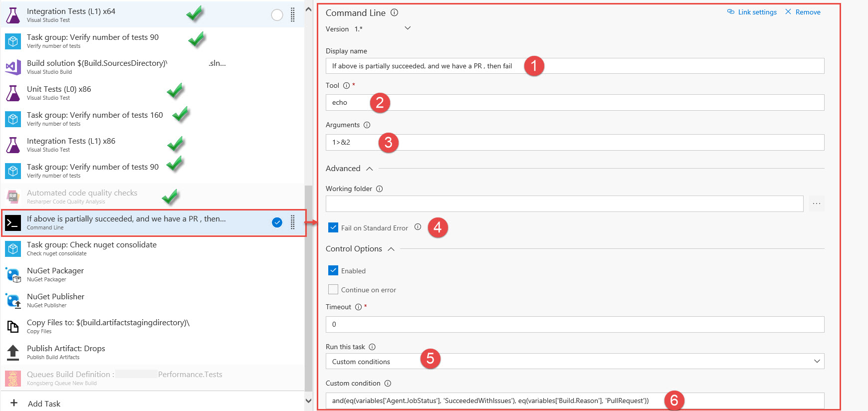Viewport: 868px width, 411px height.
Task: Click the Unit Tests (L0) x86 flask icon
Action: tap(13, 93)
